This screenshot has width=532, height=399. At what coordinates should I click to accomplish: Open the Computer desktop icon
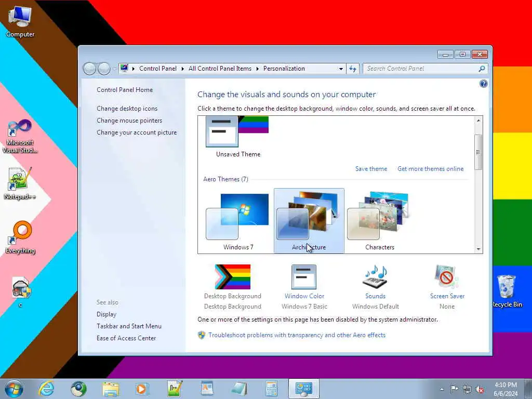pos(20,22)
